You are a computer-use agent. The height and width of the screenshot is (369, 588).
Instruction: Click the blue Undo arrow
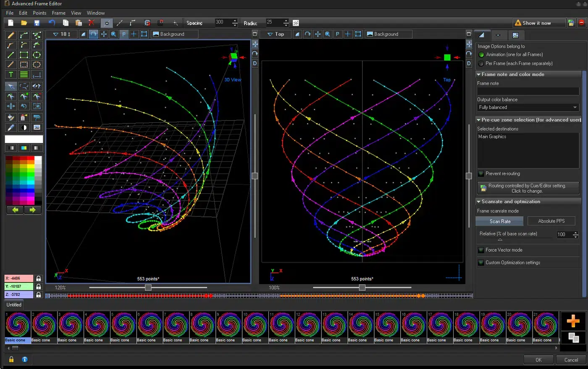tap(52, 23)
